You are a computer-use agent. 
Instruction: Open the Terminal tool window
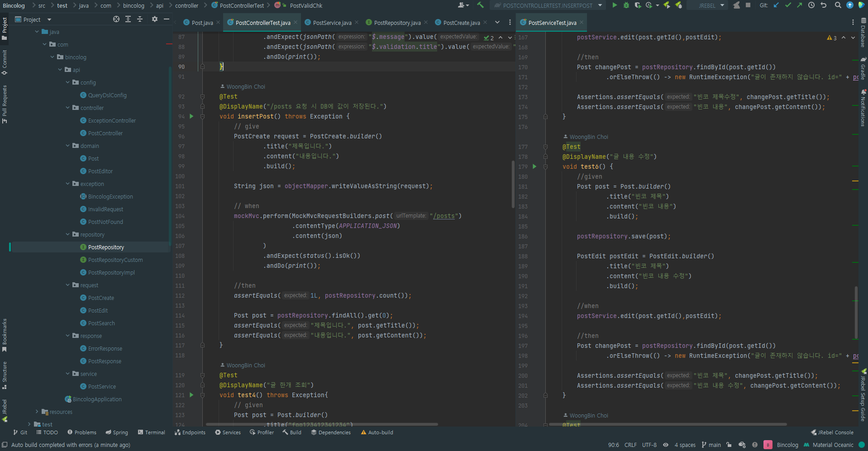[x=152, y=432]
